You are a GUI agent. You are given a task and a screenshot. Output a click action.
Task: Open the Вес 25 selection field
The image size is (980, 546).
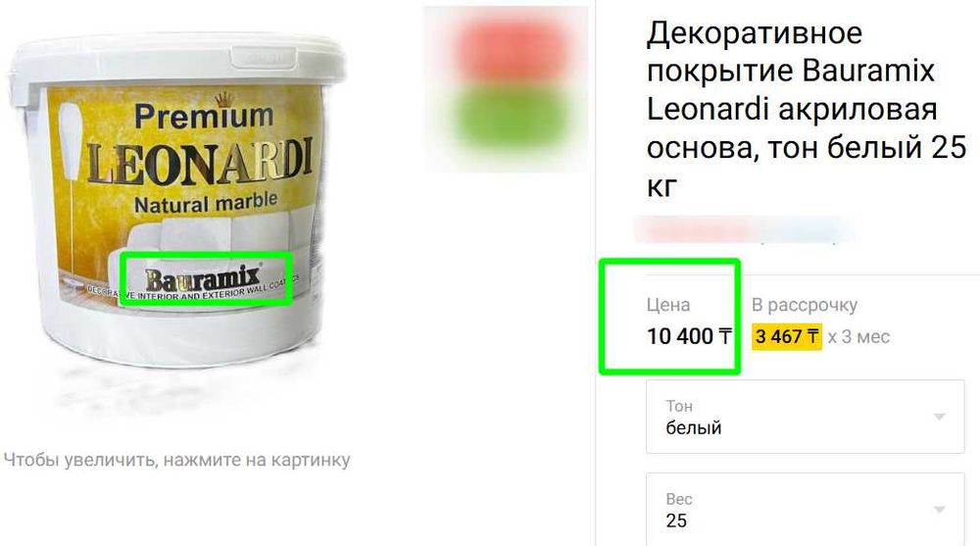pos(805,509)
